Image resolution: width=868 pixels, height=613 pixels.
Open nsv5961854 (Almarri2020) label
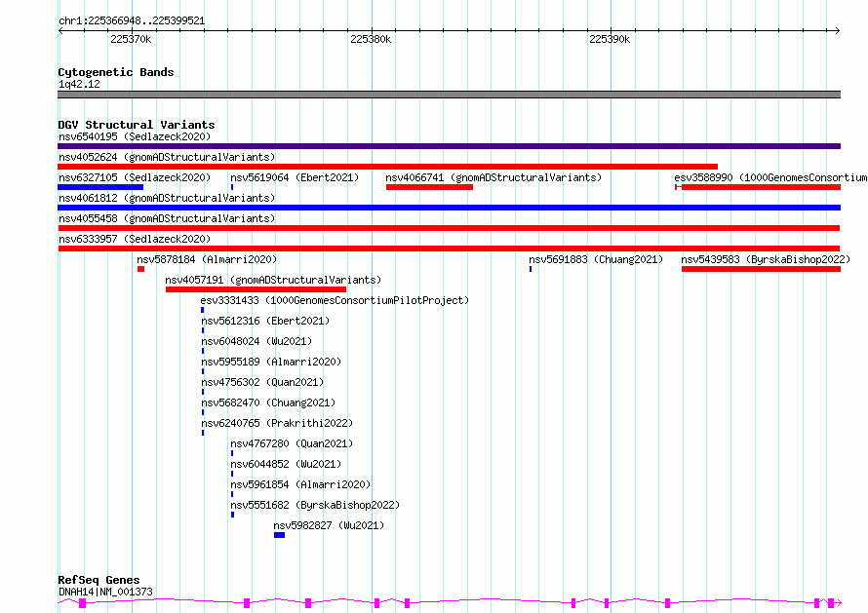coord(300,484)
